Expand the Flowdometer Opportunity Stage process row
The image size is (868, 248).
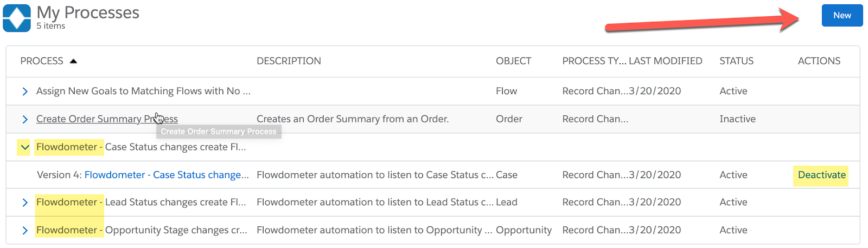pos(25,230)
